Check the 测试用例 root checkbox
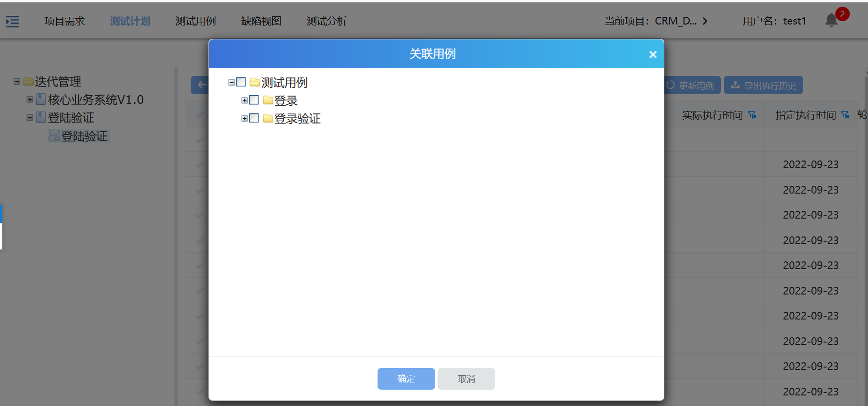Image resolution: width=868 pixels, height=406 pixels. (x=241, y=82)
